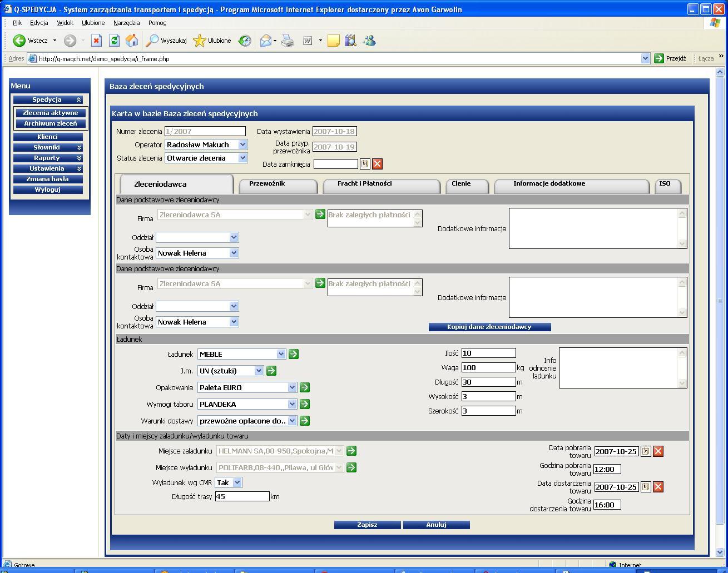Refresh the page with green arrows icon
728x573 pixels.
click(114, 41)
